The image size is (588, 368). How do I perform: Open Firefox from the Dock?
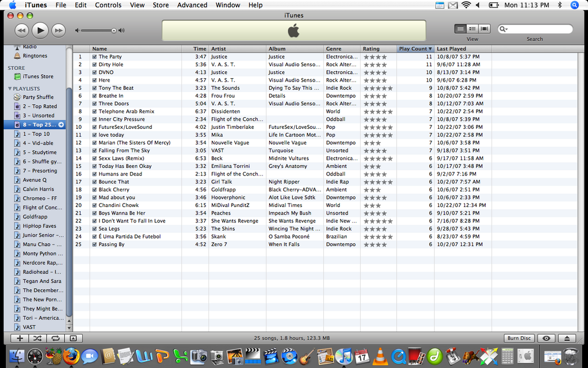(71, 356)
